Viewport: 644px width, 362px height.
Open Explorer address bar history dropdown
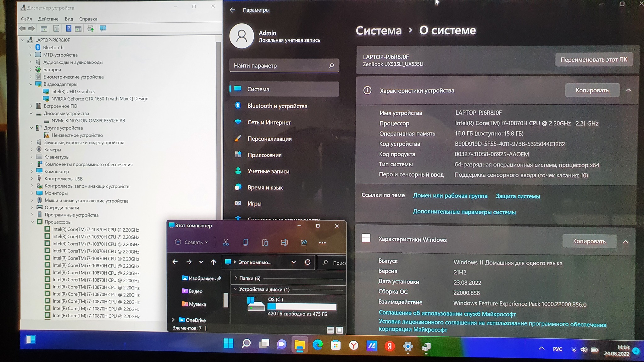(293, 262)
